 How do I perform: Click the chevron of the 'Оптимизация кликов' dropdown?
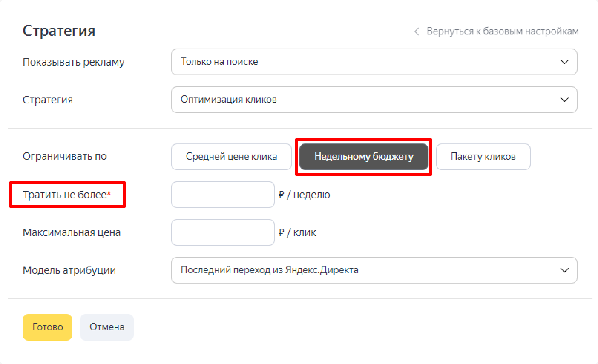tap(564, 100)
